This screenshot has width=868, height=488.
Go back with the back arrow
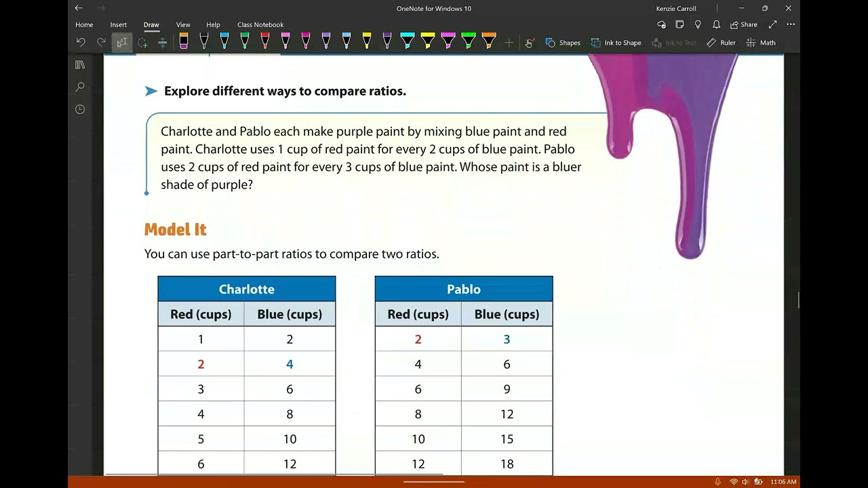tap(79, 8)
